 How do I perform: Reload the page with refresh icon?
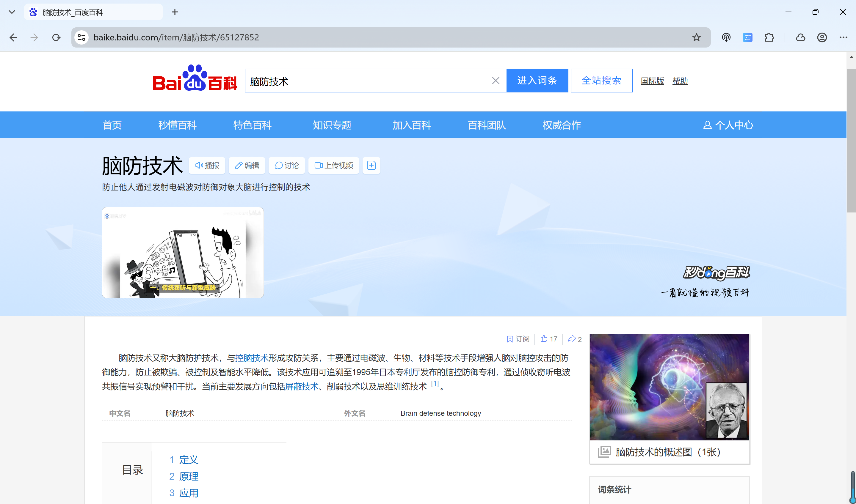click(x=57, y=37)
